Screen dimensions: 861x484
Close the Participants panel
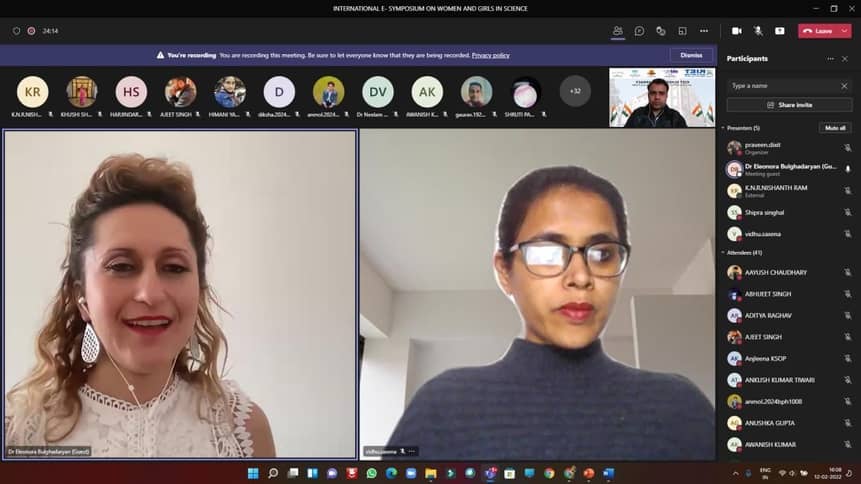(845, 59)
